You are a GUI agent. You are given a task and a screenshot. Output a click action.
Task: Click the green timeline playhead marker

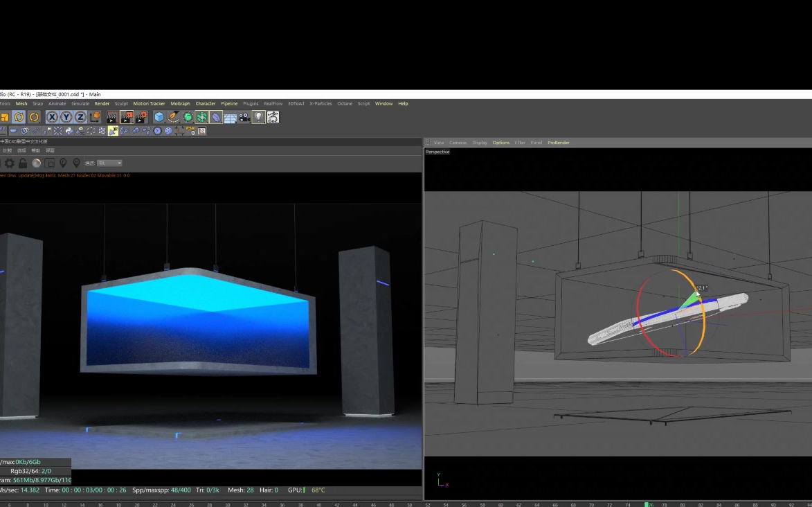click(647, 504)
